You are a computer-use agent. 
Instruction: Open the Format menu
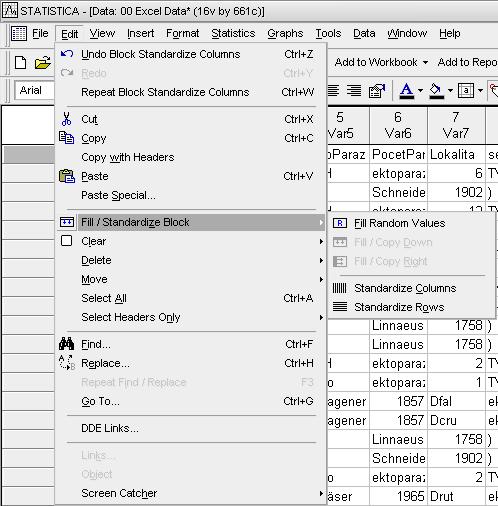[182, 33]
